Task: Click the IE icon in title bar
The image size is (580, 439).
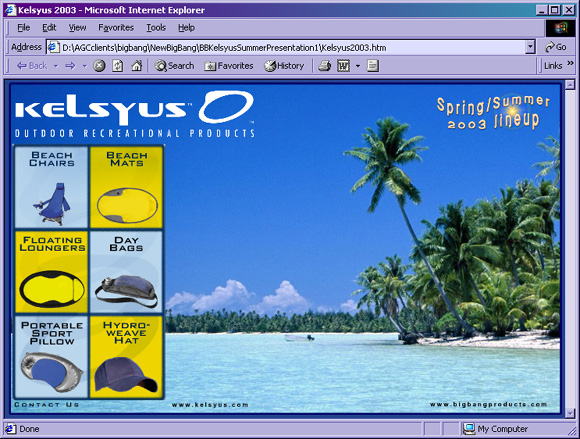Action: coord(11,10)
